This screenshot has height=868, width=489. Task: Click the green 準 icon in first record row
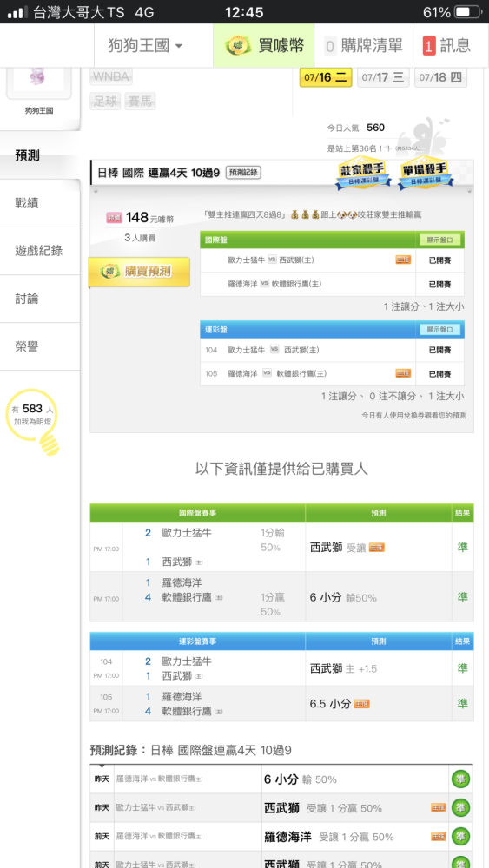tap(460, 779)
